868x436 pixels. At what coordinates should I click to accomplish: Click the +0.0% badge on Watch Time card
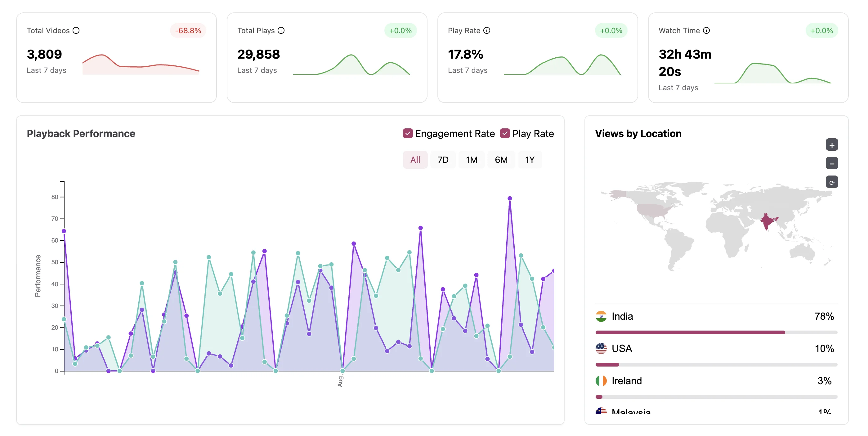(x=821, y=31)
